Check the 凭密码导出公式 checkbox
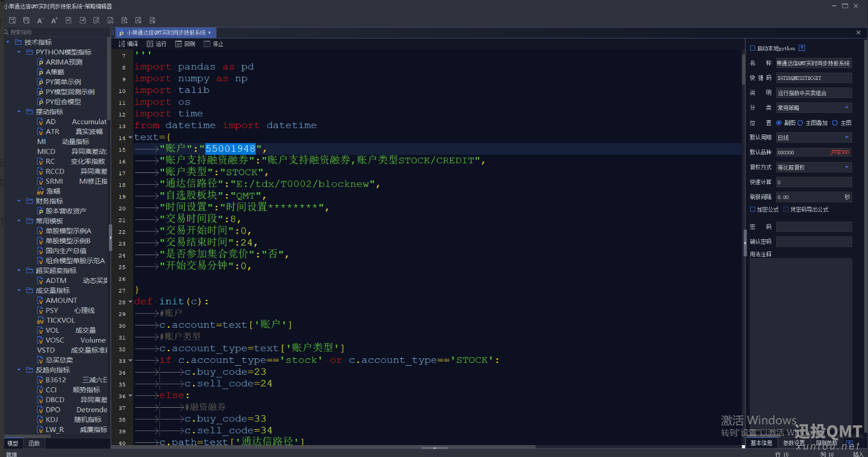The image size is (868, 457). (x=786, y=209)
